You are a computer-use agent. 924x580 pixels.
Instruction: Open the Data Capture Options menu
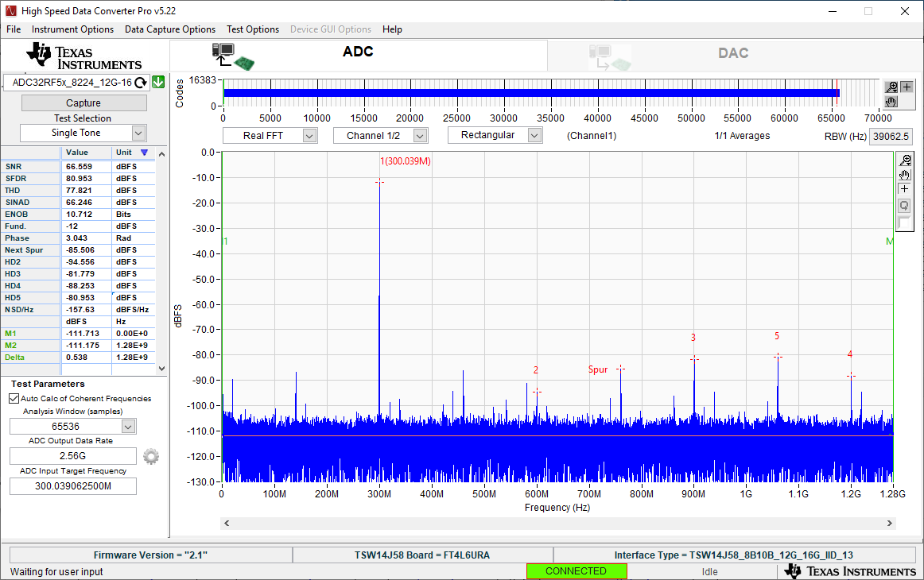tap(169, 29)
